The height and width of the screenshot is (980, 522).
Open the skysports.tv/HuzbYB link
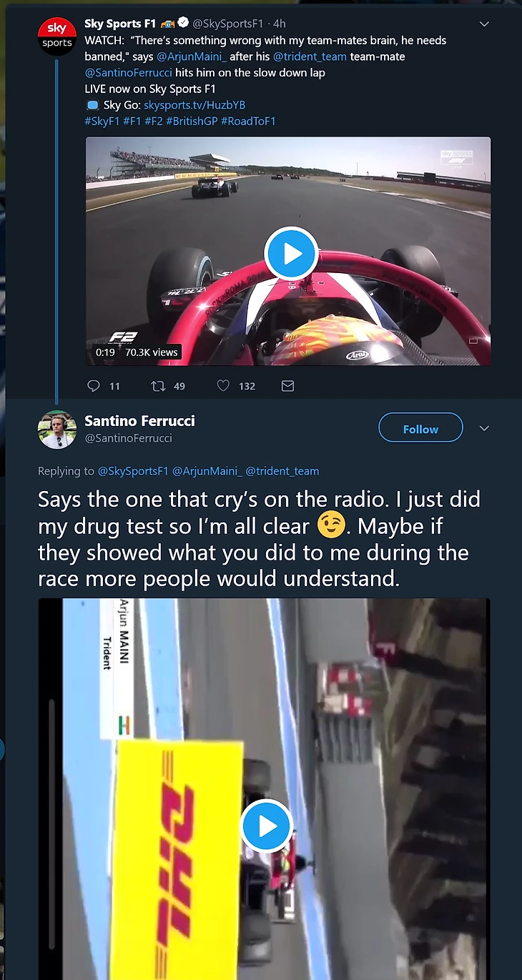[x=194, y=105]
